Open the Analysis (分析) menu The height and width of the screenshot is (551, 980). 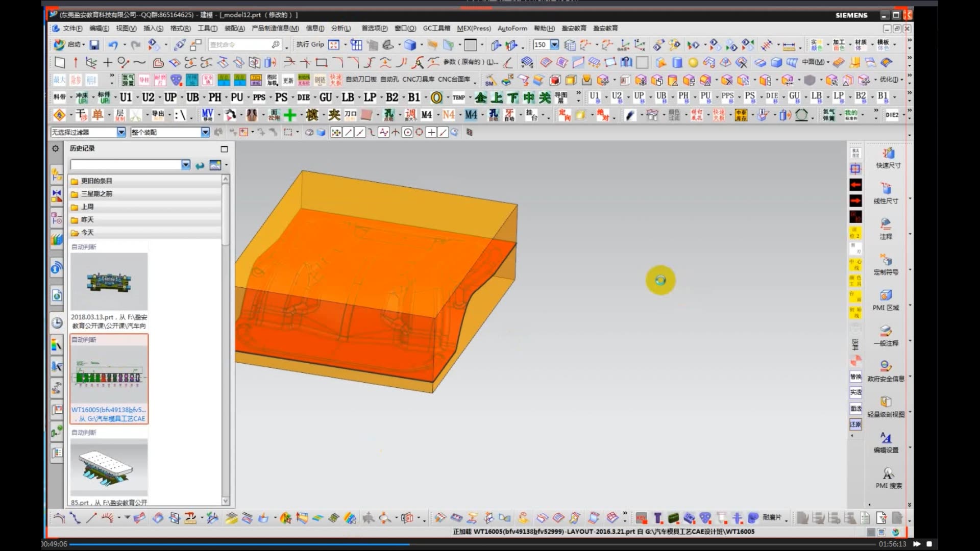tap(340, 28)
